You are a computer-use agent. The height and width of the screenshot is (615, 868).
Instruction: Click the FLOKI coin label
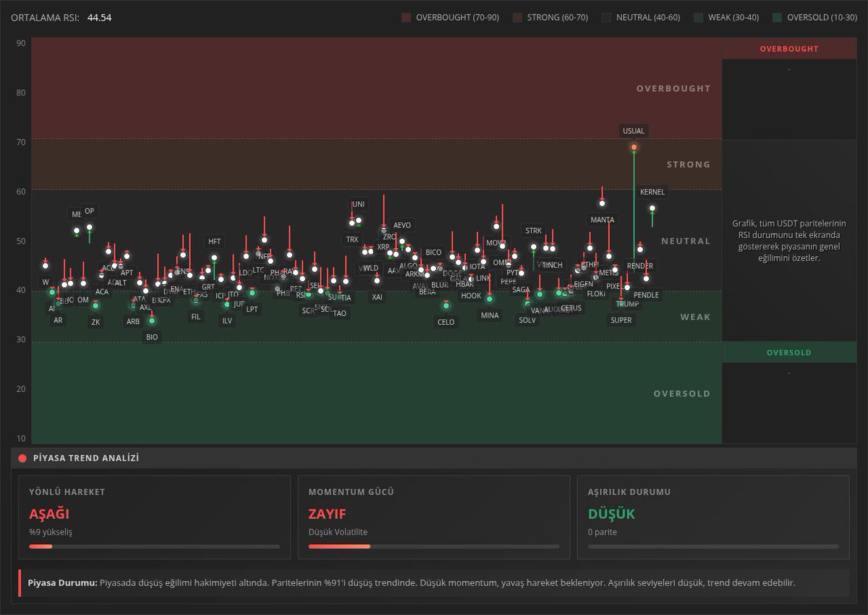pos(596,294)
